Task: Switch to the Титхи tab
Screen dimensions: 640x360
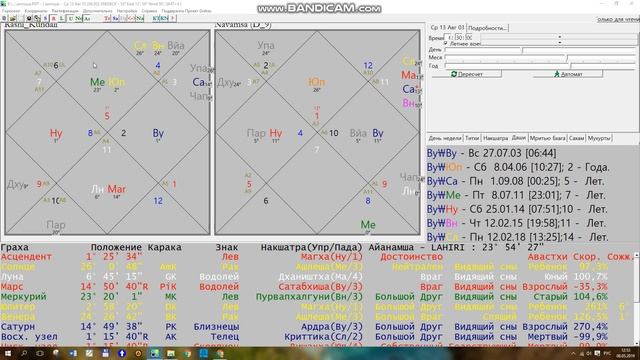Action: (x=472, y=138)
